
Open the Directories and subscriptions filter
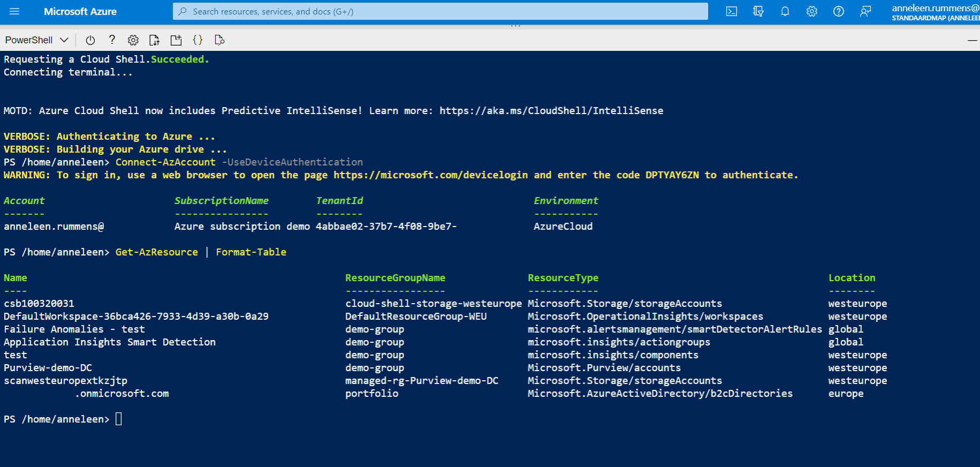758,11
